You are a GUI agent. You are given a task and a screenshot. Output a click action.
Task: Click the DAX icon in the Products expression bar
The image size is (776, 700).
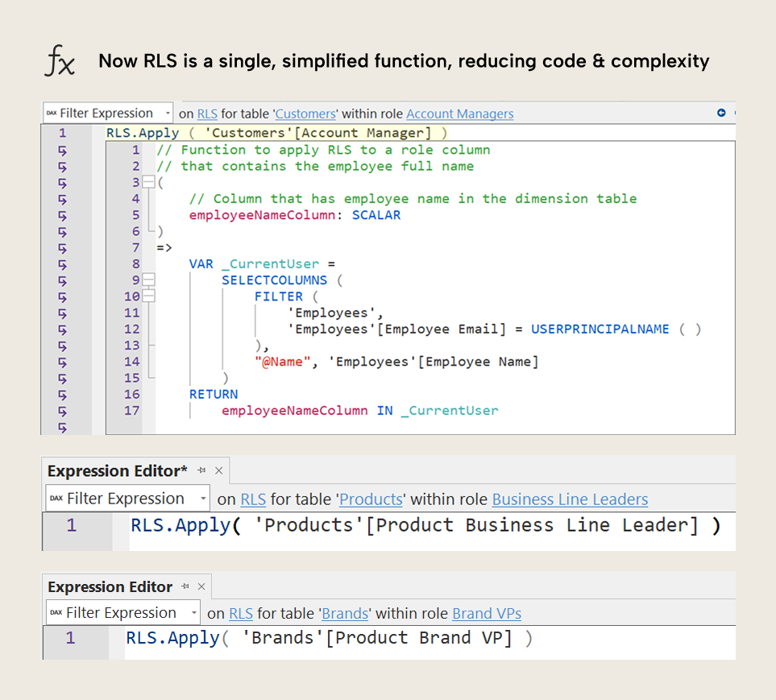tap(55, 498)
